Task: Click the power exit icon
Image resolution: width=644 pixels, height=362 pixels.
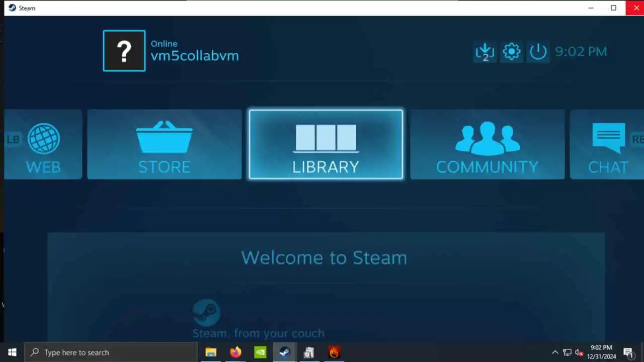Action: [x=538, y=52]
